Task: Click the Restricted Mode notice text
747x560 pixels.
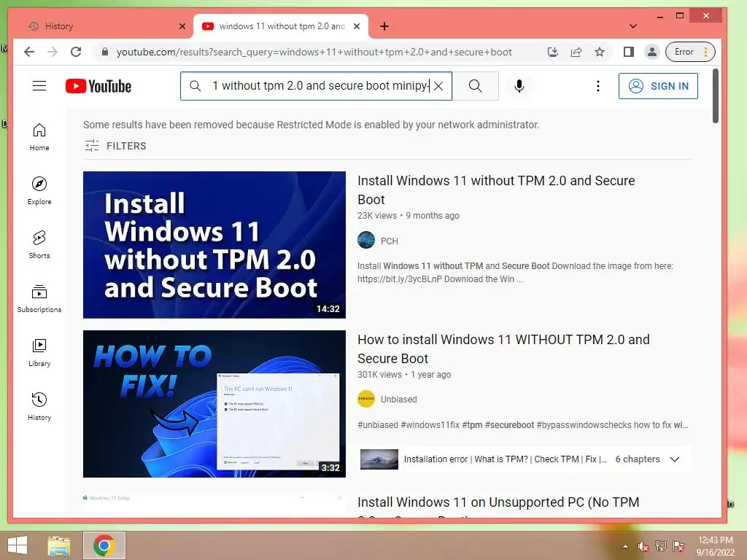Action: pos(311,125)
